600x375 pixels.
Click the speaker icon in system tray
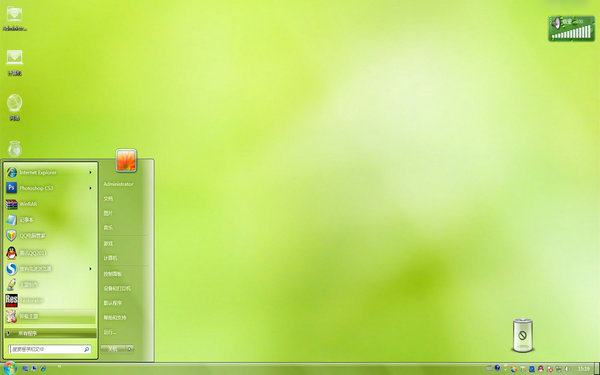(x=567, y=369)
